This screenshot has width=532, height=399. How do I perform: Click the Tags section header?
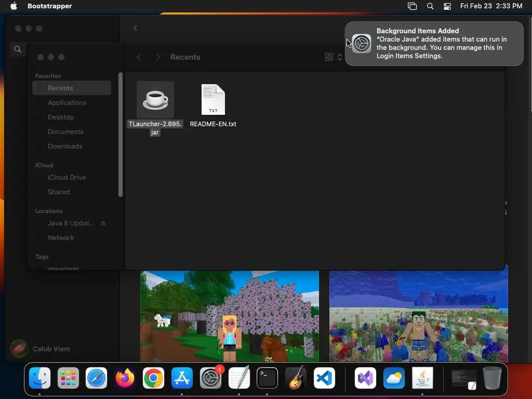[x=42, y=257]
